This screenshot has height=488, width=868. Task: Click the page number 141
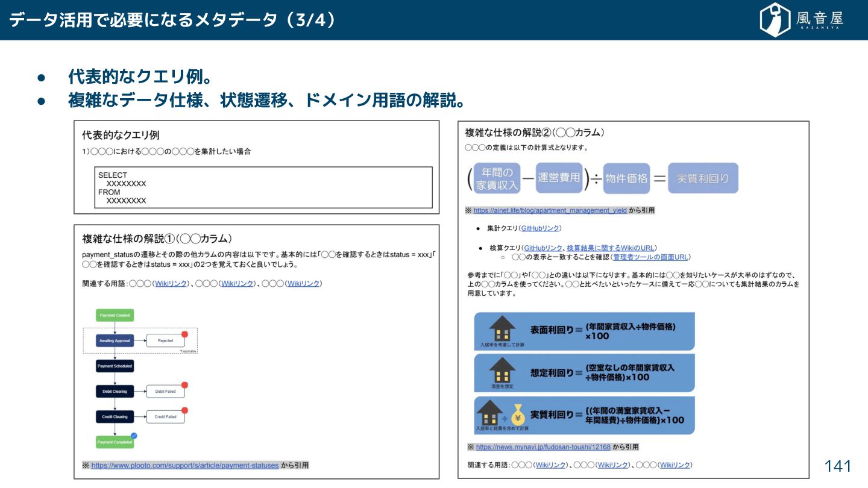point(837,466)
